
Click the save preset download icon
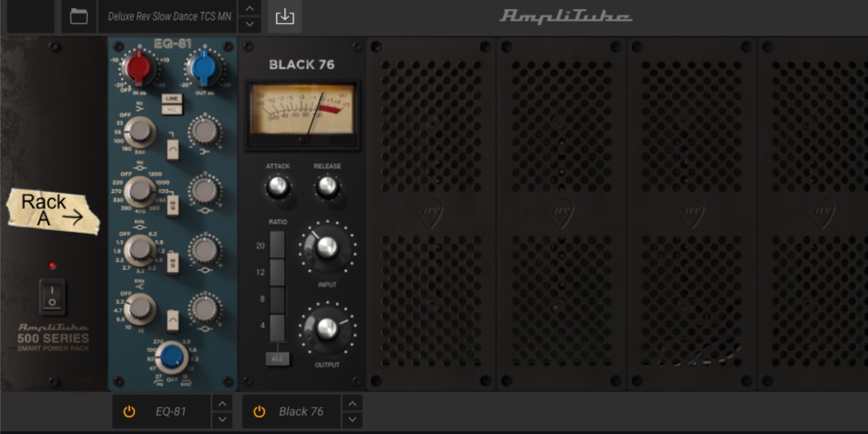pos(285,16)
